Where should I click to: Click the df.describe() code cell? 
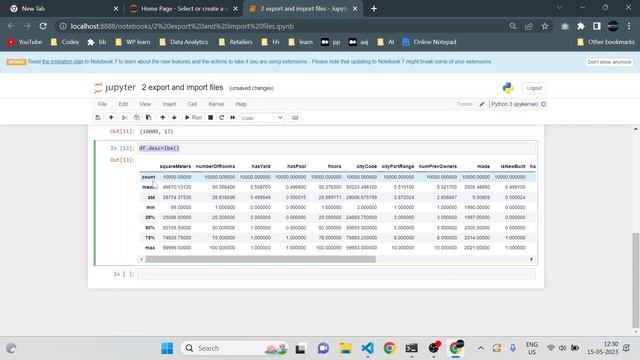click(x=337, y=148)
